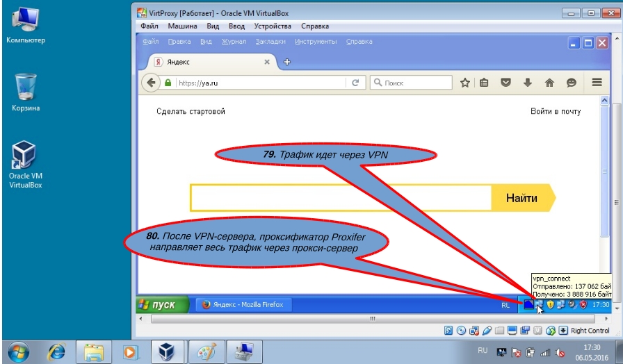The width and height of the screenshot is (623, 364).
Task: Reload the page with the refresh icon
Action: (355, 83)
